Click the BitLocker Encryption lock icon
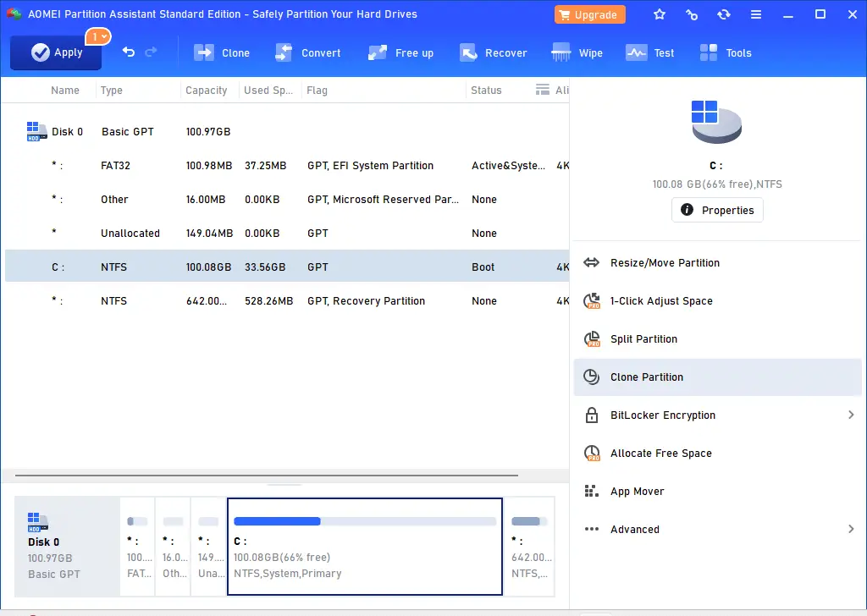This screenshot has height=616, width=867. click(591, 415)
